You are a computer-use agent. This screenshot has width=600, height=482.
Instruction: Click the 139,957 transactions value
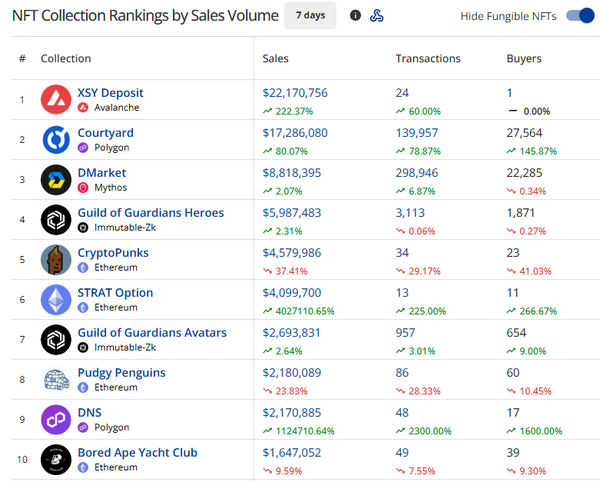pyautogui.click(x=417, y=133)
